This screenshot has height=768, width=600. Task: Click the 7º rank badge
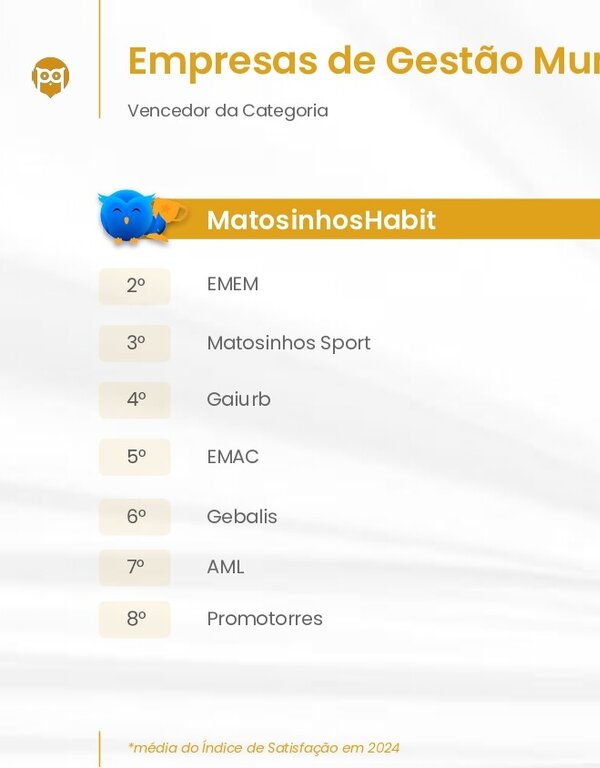pos(135,567)
